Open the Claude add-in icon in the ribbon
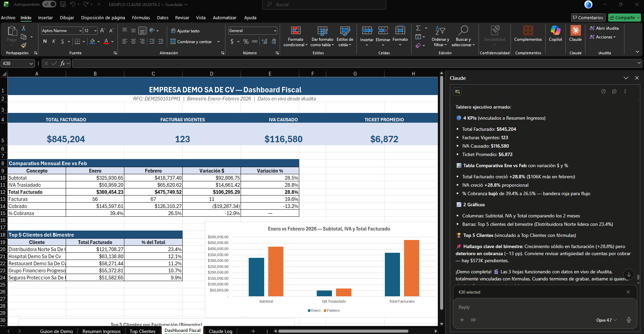Viewport: 644px width, 334px height. (x=575, y=33)
